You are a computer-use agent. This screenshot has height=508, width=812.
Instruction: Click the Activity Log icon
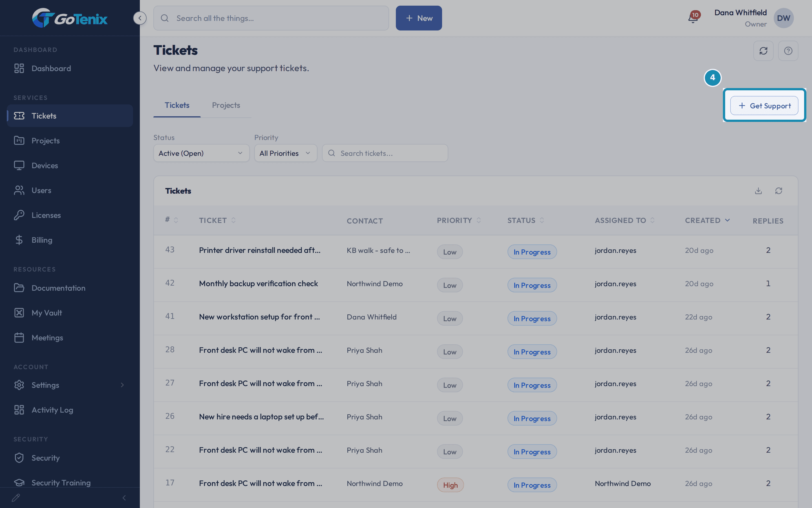click(19, 410)
